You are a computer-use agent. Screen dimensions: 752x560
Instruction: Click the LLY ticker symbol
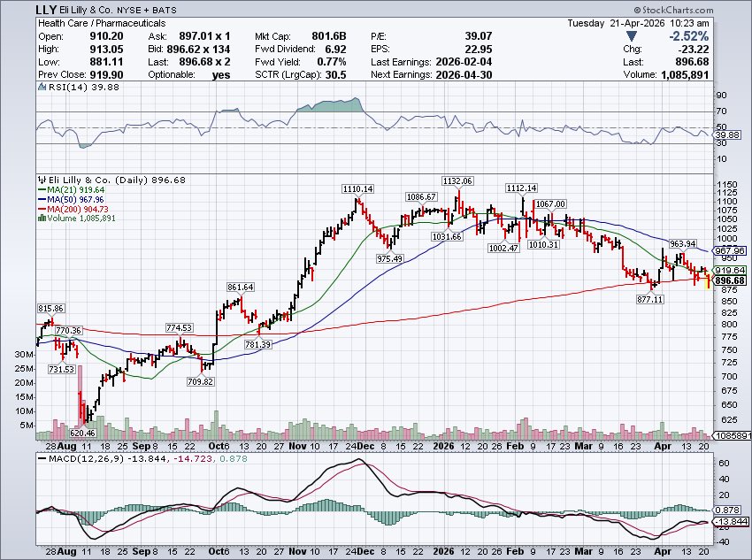47,10
